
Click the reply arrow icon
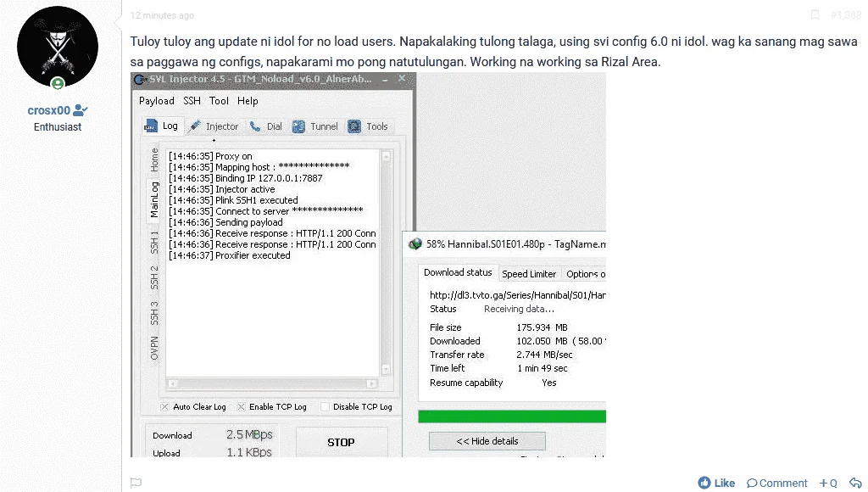(x=855, y=483)
